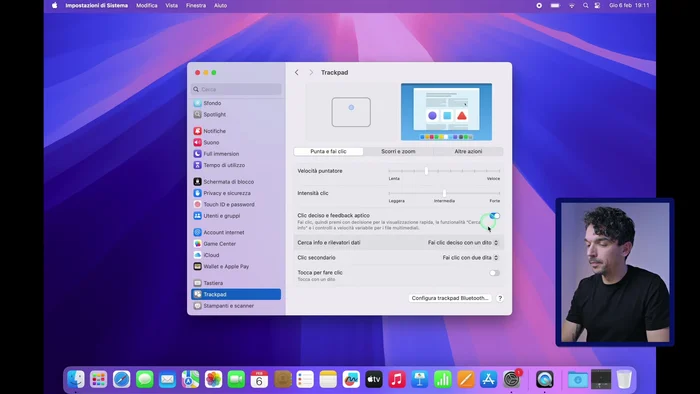Go back with the left chevron
700x394 pixels.
click(x=297, y=72)
